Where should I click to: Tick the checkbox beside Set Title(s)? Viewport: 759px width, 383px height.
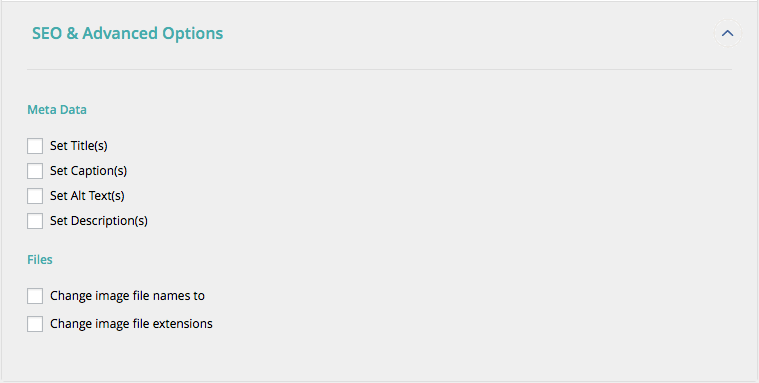(35, 146)
